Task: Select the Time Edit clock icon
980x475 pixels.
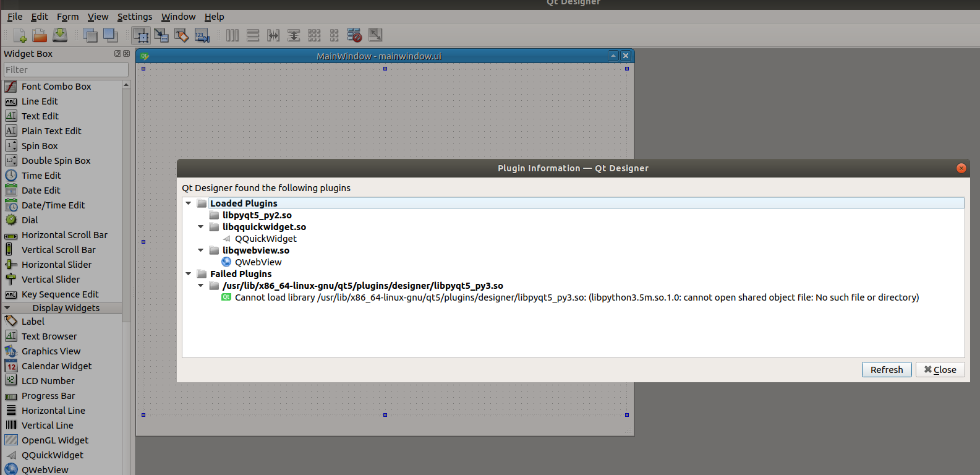Action: pos(11,175)
